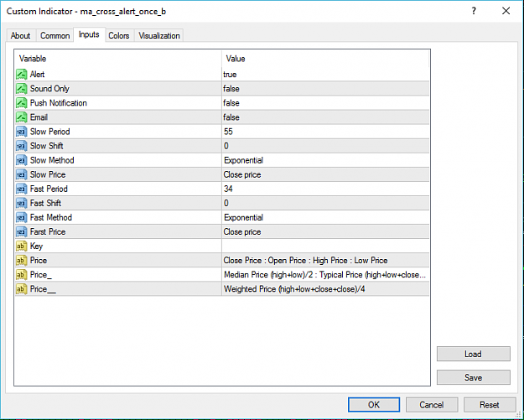Click the string icon beside Price_
The width and height of the screenshot is (524, 420).
click(22, 275)
